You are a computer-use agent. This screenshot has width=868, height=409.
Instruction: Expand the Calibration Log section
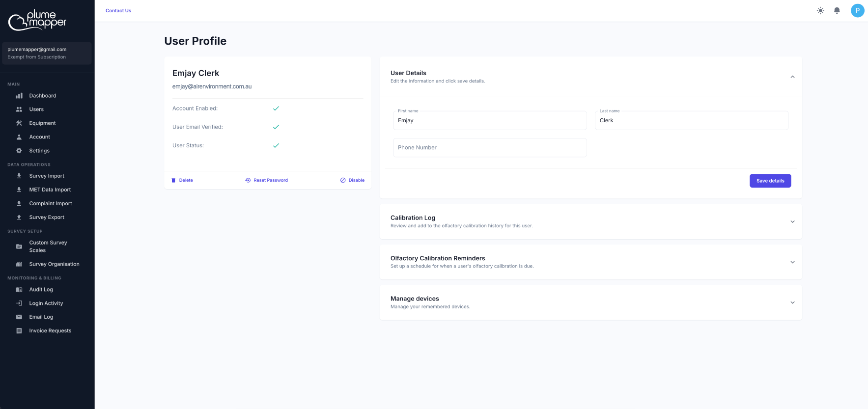tap(792, 221)
